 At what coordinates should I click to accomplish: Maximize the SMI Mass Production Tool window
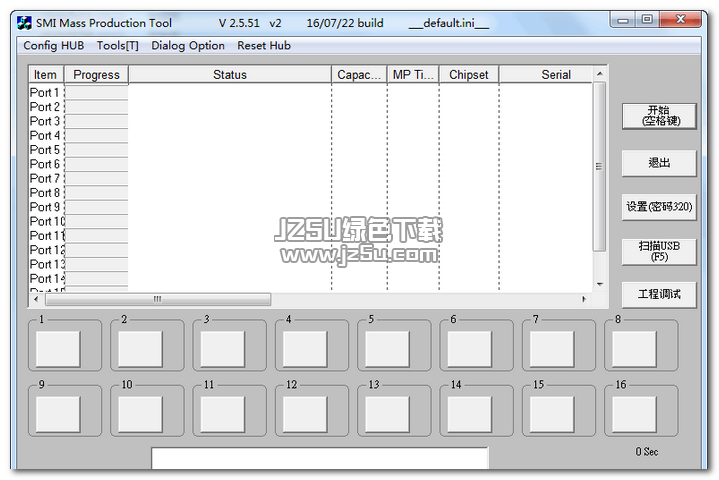click(x=647, y=20)
